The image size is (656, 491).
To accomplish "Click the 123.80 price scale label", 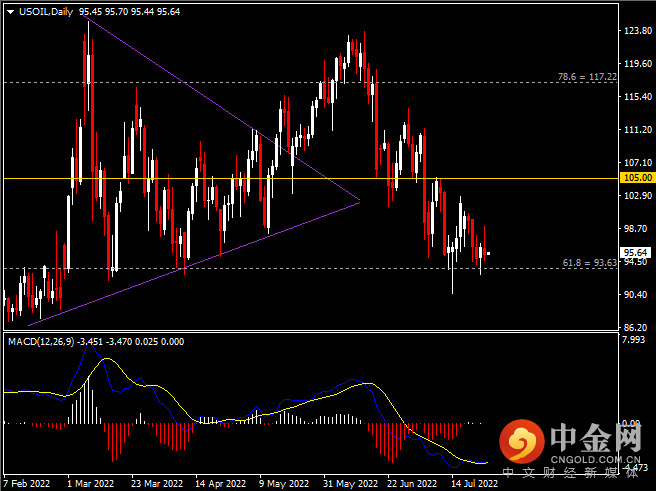I will pos(638,31).
